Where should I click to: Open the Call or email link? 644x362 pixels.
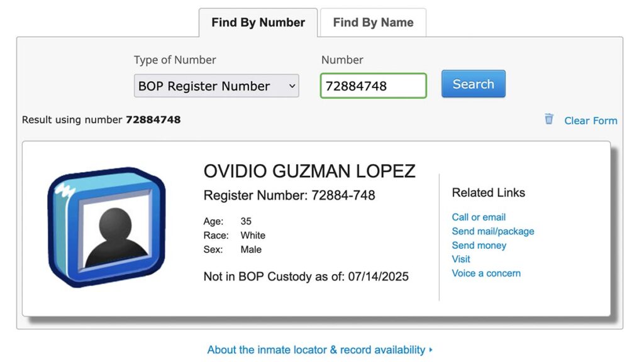pos(479,217)
